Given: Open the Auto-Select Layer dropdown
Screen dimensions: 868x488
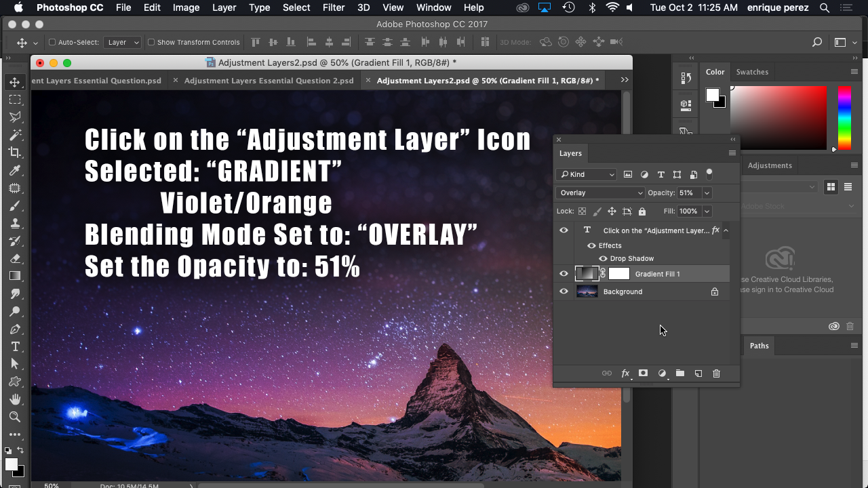Looking at the screenshot, I should click(x=122, y=42).
